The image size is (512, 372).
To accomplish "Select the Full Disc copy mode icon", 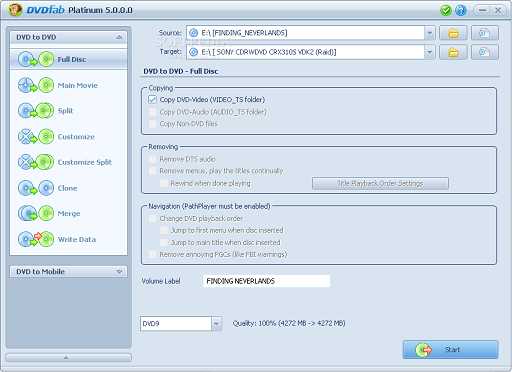I will pyautogui.click(x=36, y=60).
